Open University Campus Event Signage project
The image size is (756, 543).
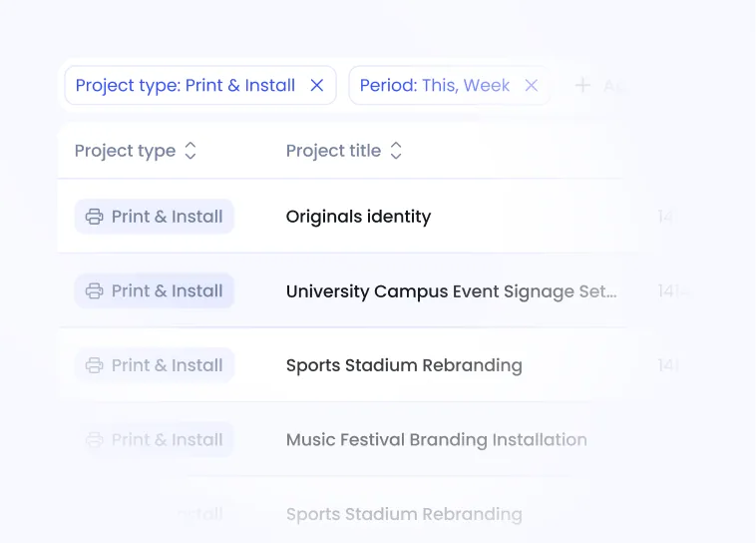(451, 291)
